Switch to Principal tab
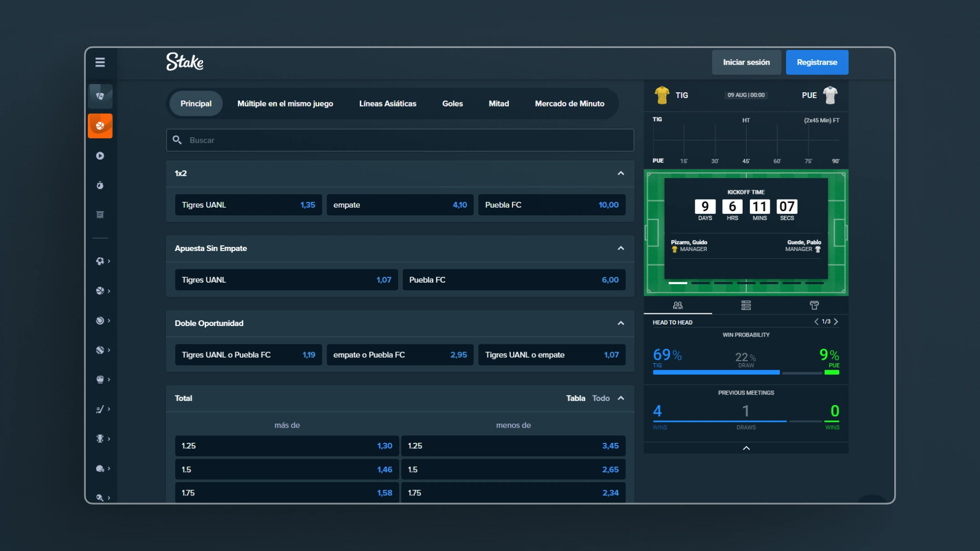This screenshot has width=980, height=551. point(196,104)
